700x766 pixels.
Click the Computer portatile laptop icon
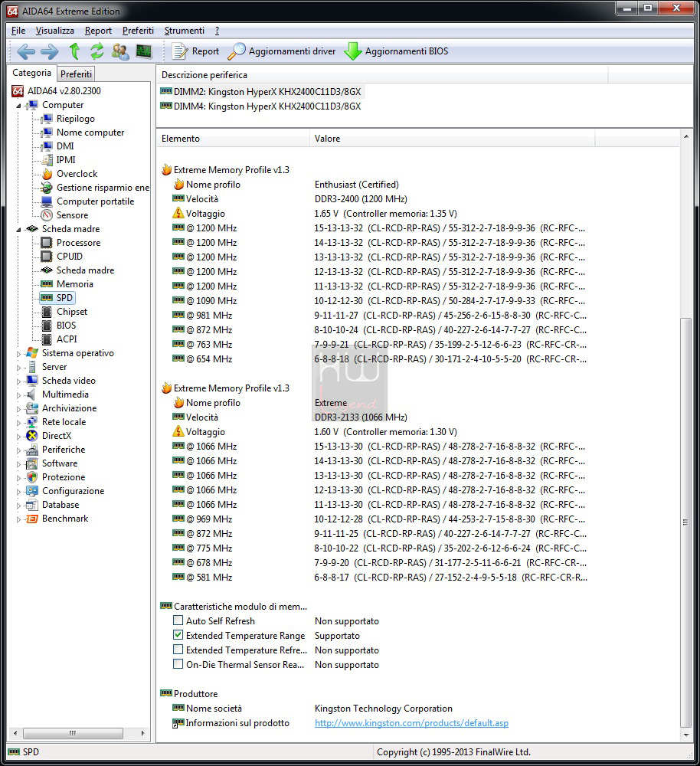coord(47,201)
